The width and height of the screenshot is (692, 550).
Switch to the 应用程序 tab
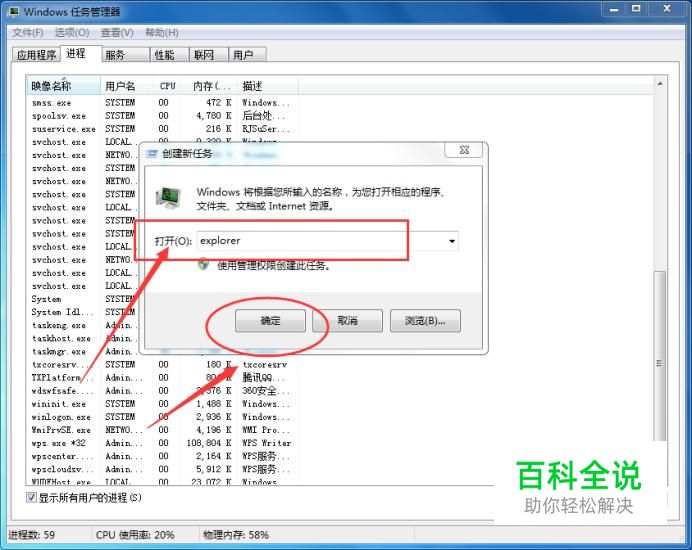tap(36, 55)
